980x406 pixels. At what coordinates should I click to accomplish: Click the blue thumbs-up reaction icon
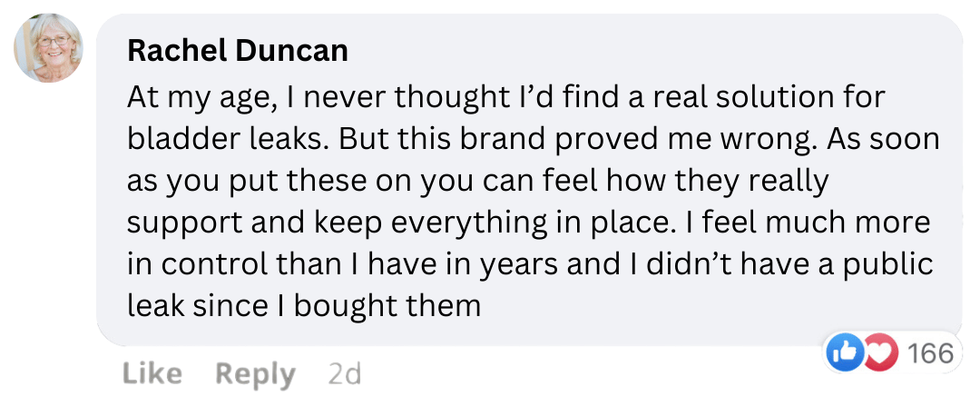coord(843,352)
